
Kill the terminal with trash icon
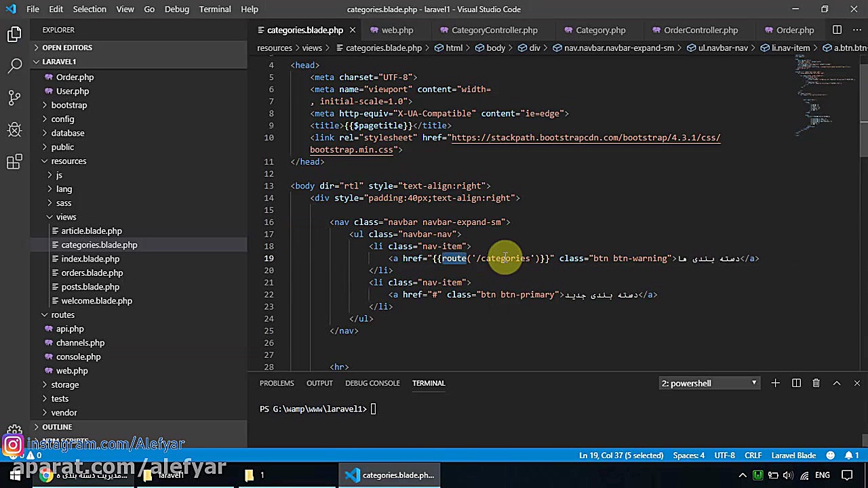[816, 384]
